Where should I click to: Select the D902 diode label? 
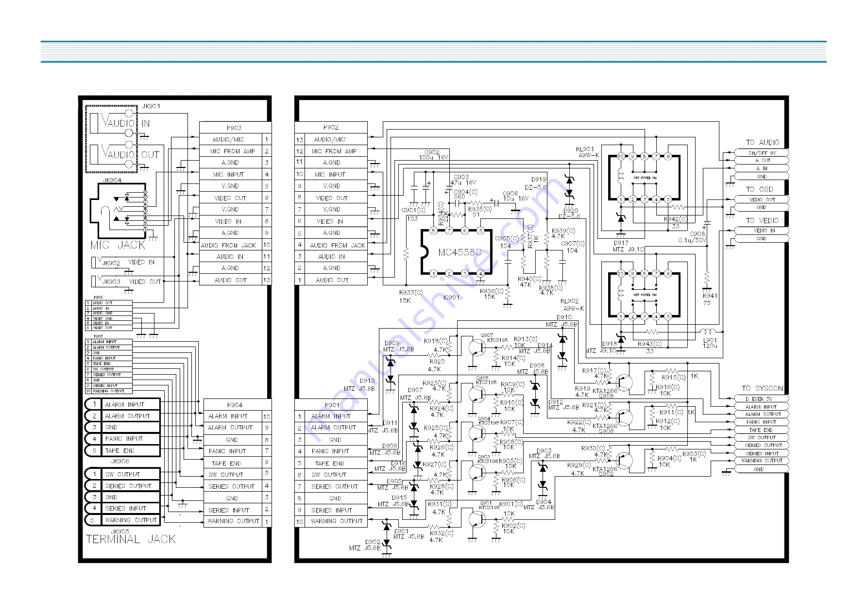[x=373, y=542]
